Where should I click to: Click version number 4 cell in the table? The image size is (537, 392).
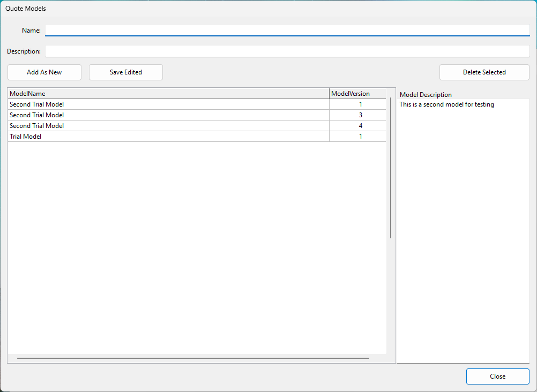click(x=360, y=126)
